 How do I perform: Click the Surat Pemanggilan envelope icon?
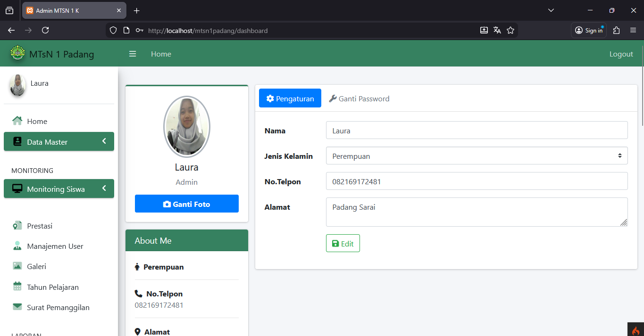click(17, 307)
